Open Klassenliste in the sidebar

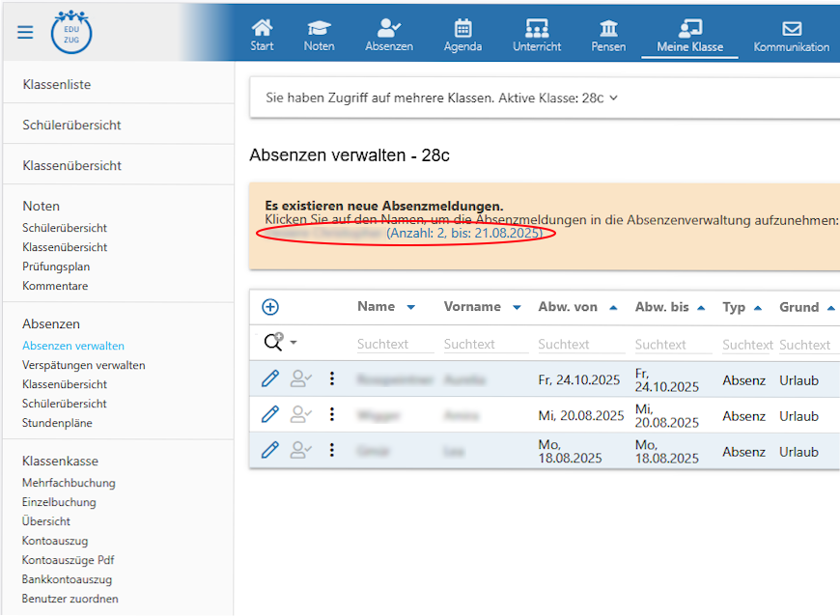pyautogui.click(x=57, y=85)
